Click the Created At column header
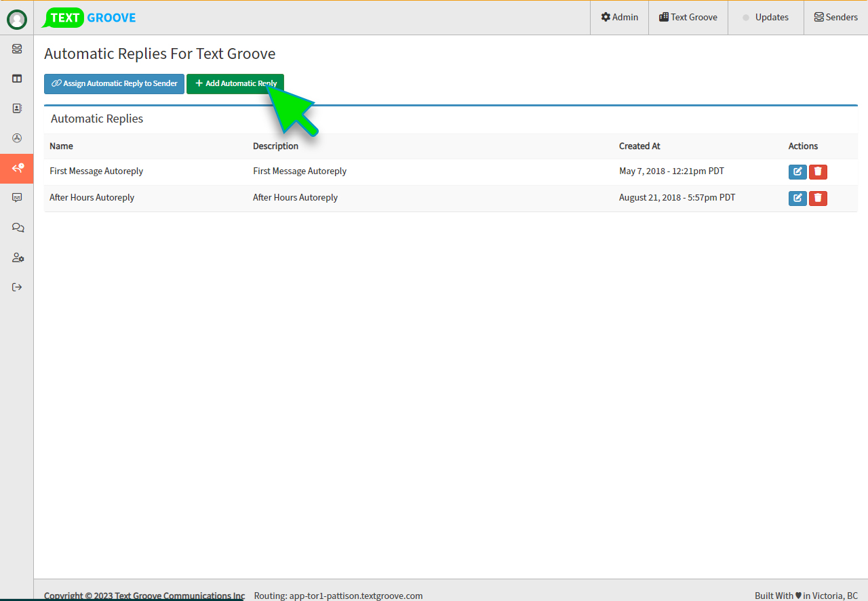This screenshot has width=868, height=601. tap(639, 146)
